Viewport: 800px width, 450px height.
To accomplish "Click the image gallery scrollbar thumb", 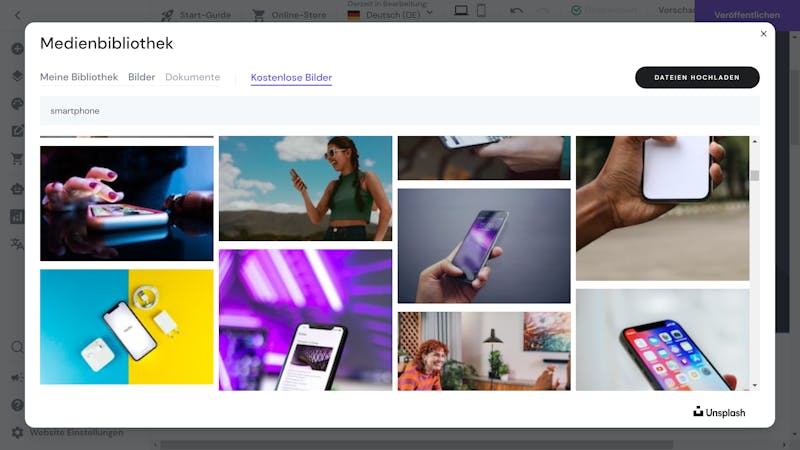I will tap(755, 176).
